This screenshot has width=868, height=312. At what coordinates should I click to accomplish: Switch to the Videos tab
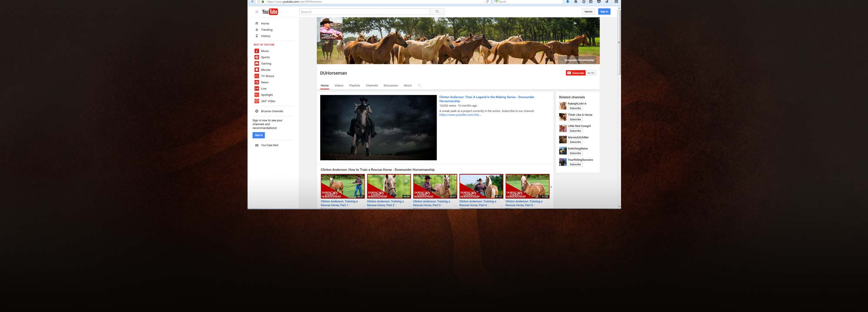coord(339,85)
